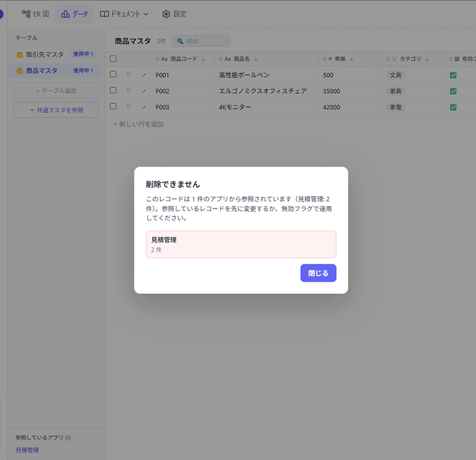Image resolution: width=476 pixels, height=460 pixels.
Task: Close the 削除できません dialog with 閉じる
Action: tap(318, 273)
